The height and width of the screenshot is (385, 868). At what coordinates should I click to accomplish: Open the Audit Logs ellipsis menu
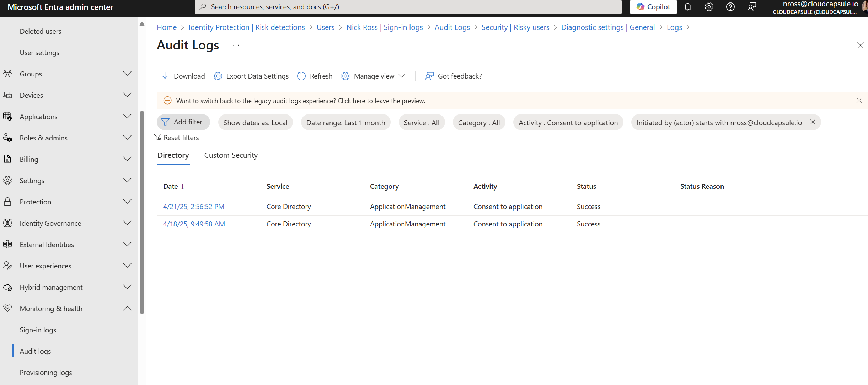(236, 45)
